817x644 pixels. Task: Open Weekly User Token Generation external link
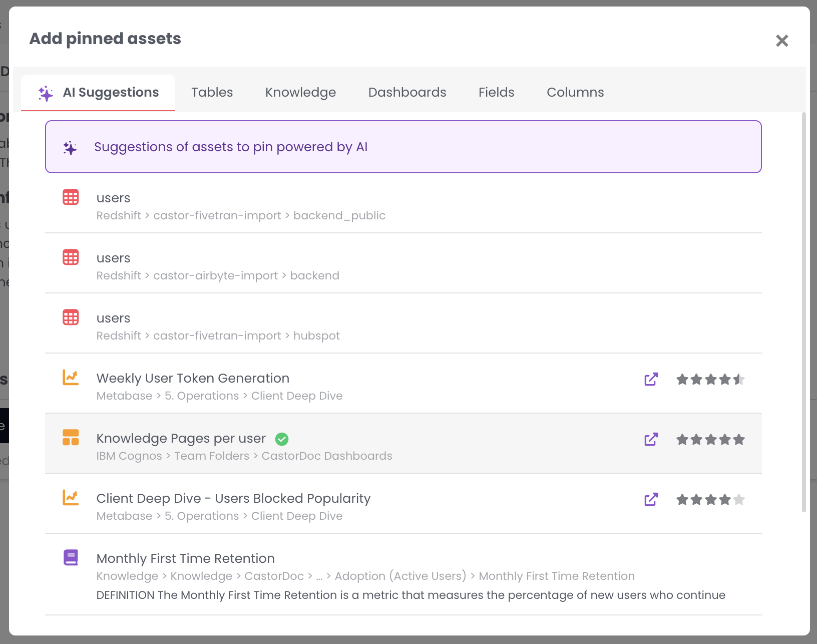click(651, 379)
